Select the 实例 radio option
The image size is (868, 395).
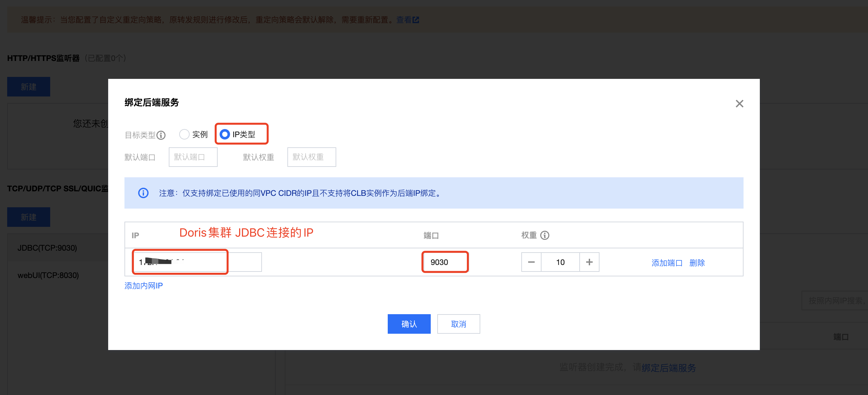click(184, 134)
